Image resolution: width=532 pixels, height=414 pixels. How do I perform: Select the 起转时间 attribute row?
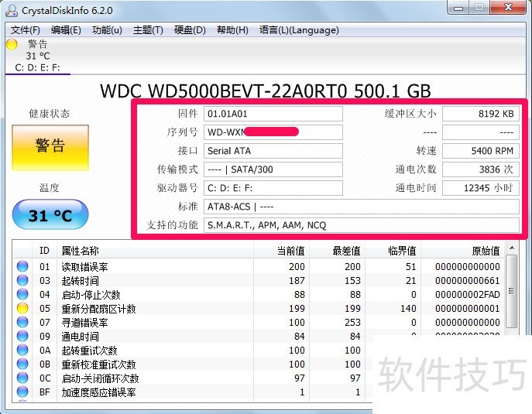259,280
